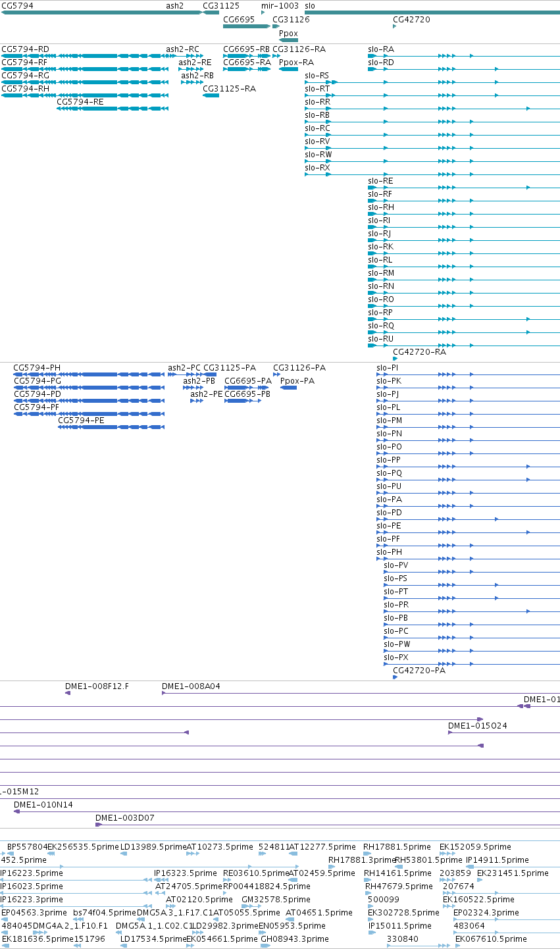Open transcript slo-RE
Screen dimensions: 560x949
(380, 181)
